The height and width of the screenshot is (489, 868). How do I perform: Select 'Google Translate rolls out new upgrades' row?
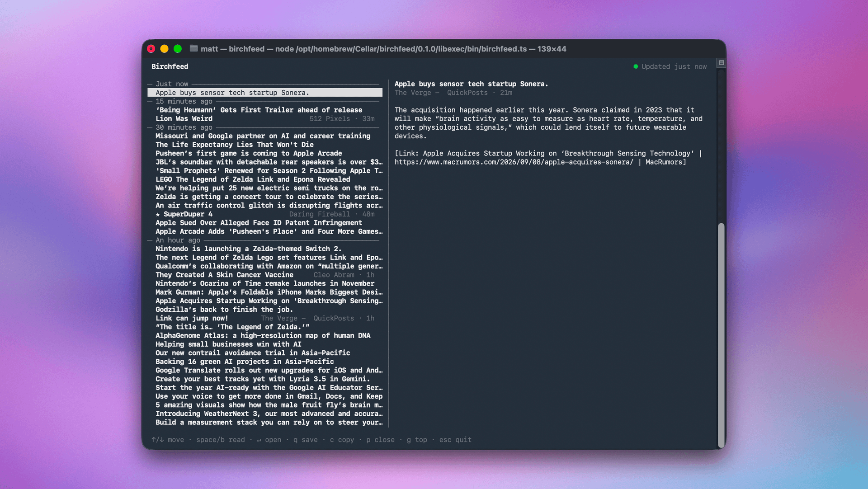[269, 370]
